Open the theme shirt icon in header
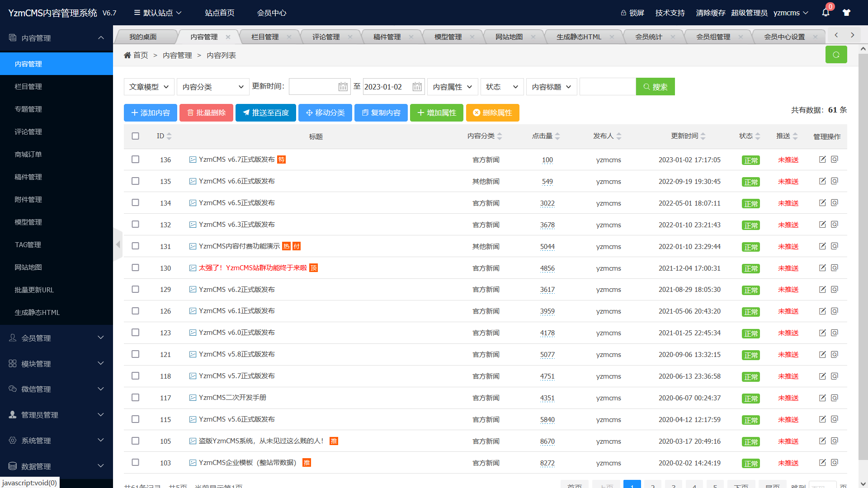The height and width of the screenshot is (488, 868). tap(846, 13)
